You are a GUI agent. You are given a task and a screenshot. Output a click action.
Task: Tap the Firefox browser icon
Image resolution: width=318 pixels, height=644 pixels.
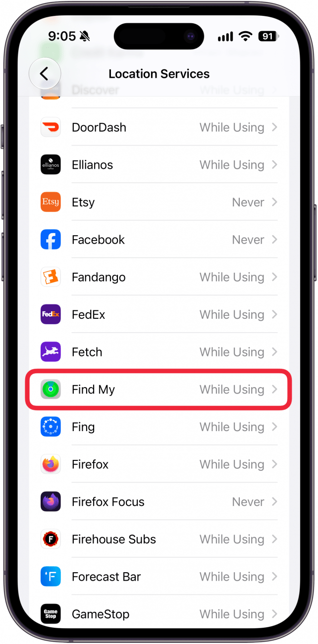51,464
